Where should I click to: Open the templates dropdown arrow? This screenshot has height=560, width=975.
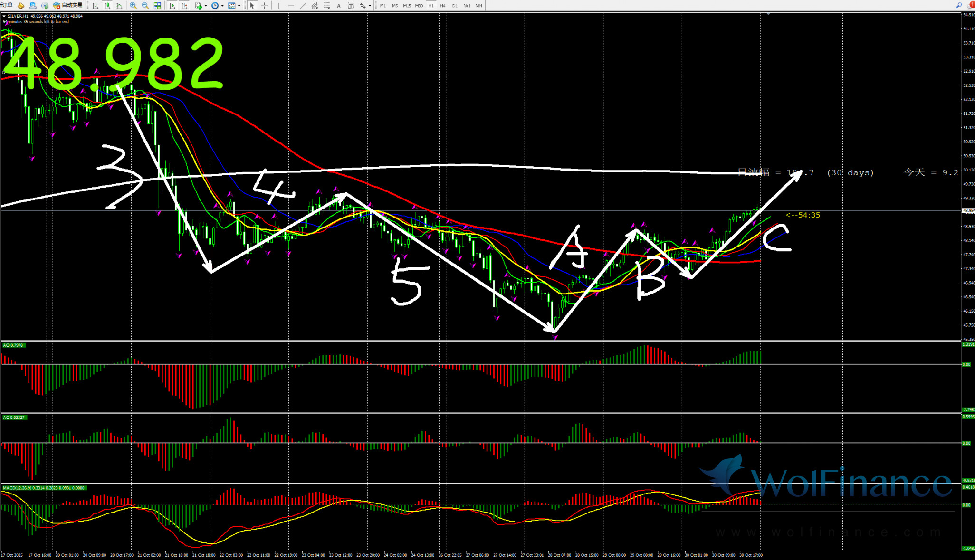[239, 6]
